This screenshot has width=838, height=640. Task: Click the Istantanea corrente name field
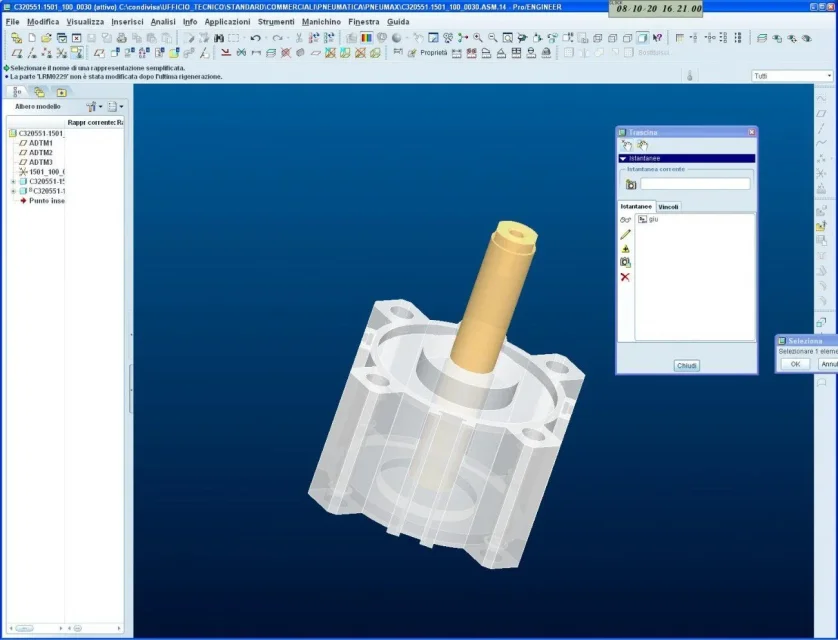pyautogui.click(x=695, y=184)
